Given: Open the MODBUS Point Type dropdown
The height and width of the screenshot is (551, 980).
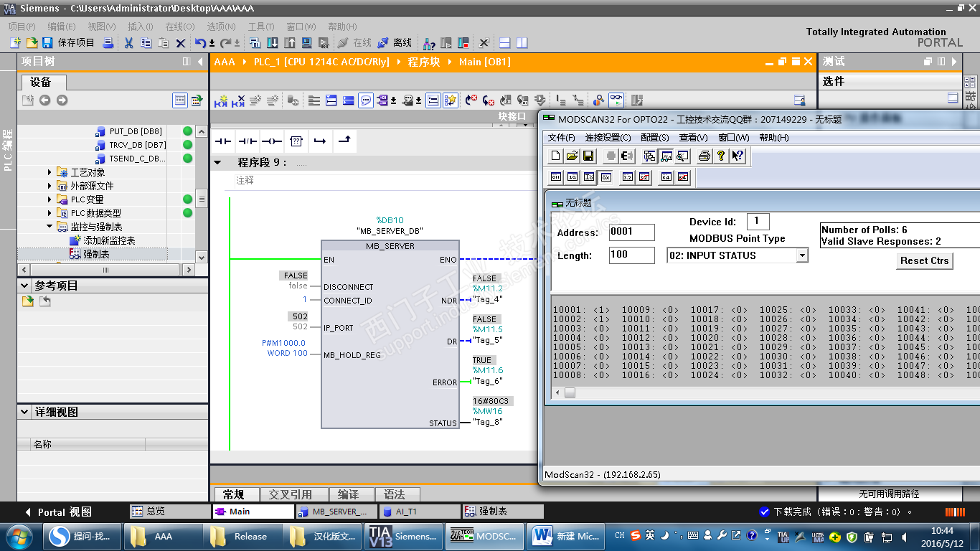Looking at the screenshot, I should [x=802, y=255].
